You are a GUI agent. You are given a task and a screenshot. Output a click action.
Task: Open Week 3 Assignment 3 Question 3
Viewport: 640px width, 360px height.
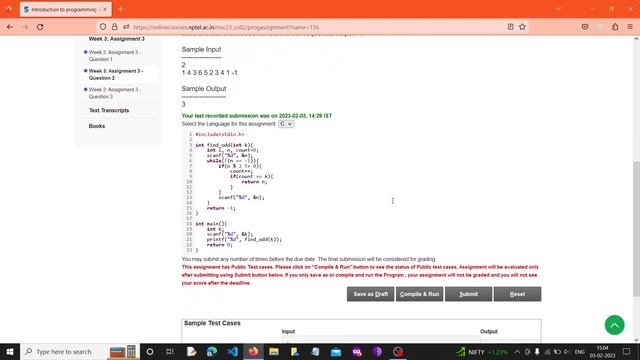pos(115,93)
